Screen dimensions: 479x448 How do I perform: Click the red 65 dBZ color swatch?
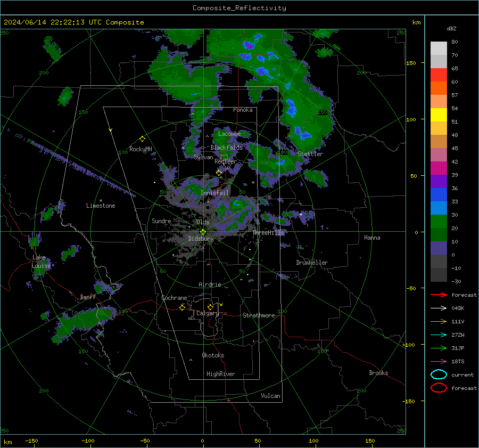click(x=439, y=75)
